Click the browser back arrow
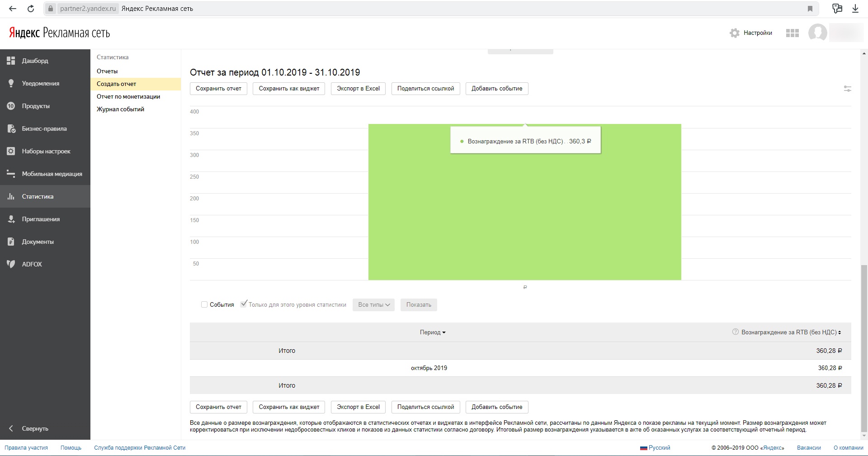The image size is (868, 456). (x=13, y=9)
